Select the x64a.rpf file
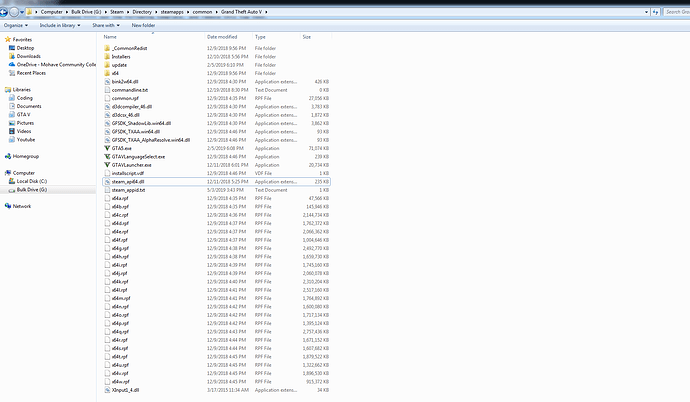 119,198
